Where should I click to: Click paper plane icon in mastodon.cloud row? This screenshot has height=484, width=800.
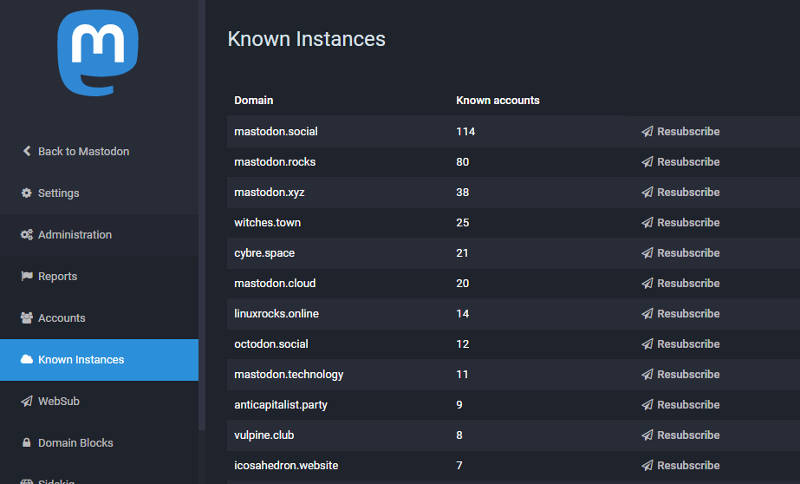click(647, 283)
